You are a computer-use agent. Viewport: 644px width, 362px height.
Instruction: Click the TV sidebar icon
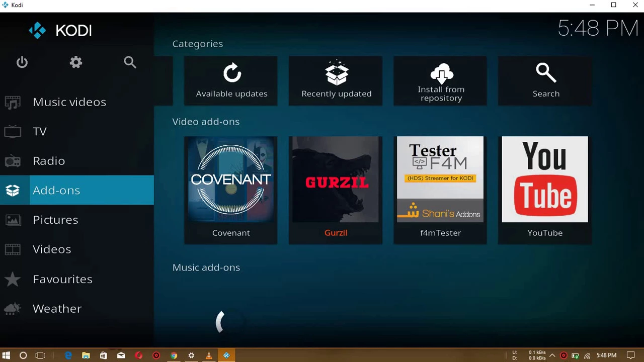[x=13, y=132]
